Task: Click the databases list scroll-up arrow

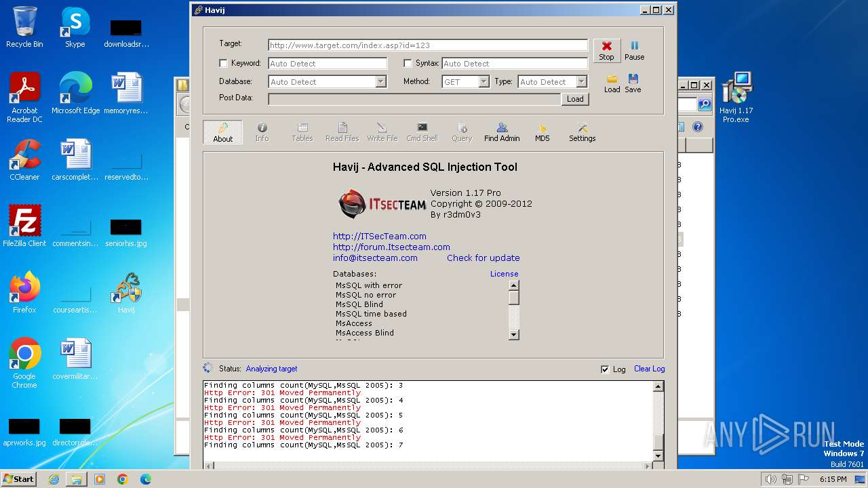Action: pos(514,285)
